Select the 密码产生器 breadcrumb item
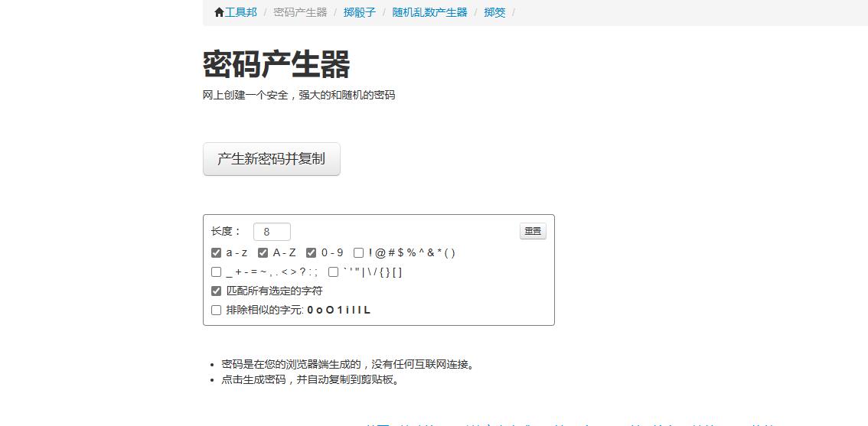 pos(300,12)
